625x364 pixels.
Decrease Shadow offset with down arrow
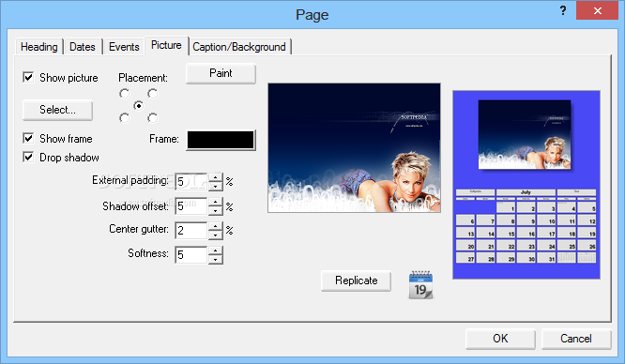coord(215,210)
